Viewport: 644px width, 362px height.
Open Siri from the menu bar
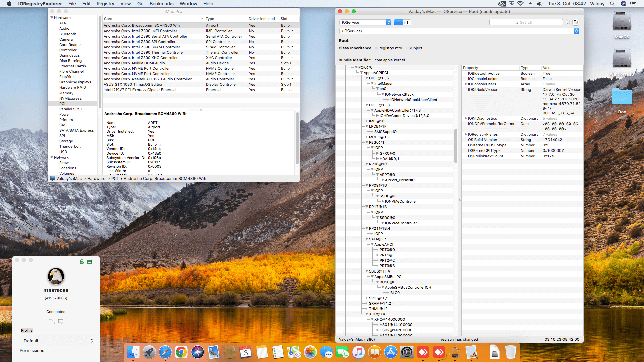pos(624,4)
